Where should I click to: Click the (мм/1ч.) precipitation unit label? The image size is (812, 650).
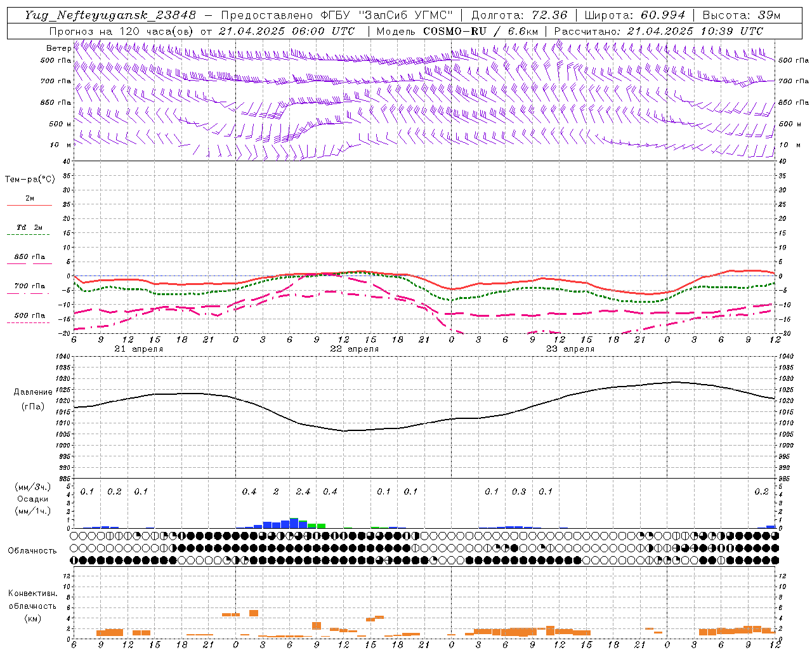(33, 511)
